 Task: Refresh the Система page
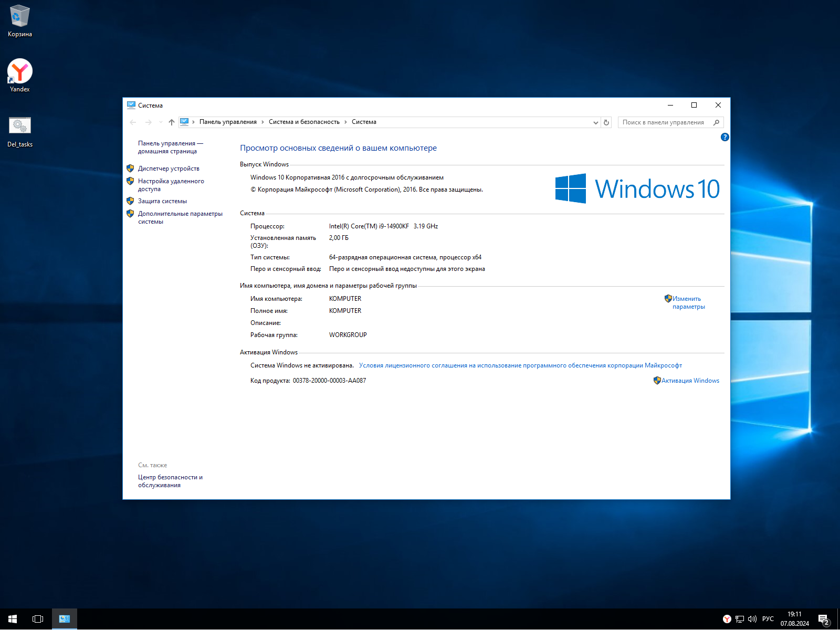(606, 122)
